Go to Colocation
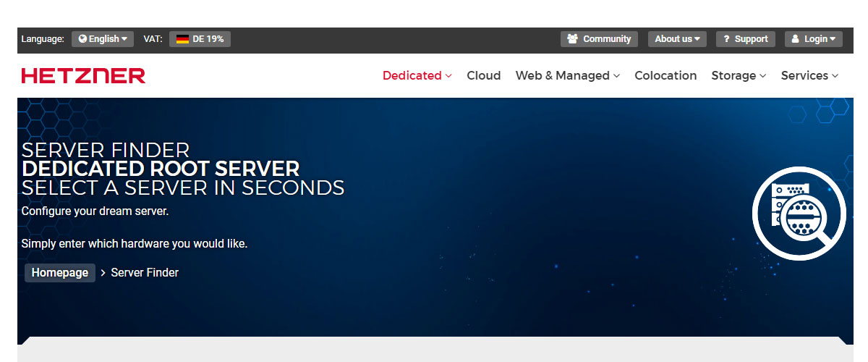 click(665, 75)
